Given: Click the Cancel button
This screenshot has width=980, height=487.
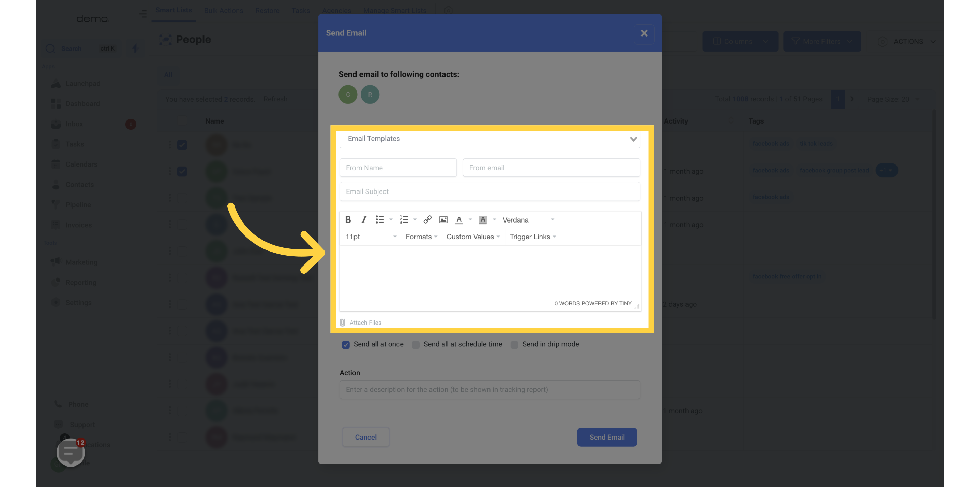Looking at the screenshot, I should [366, 437].
